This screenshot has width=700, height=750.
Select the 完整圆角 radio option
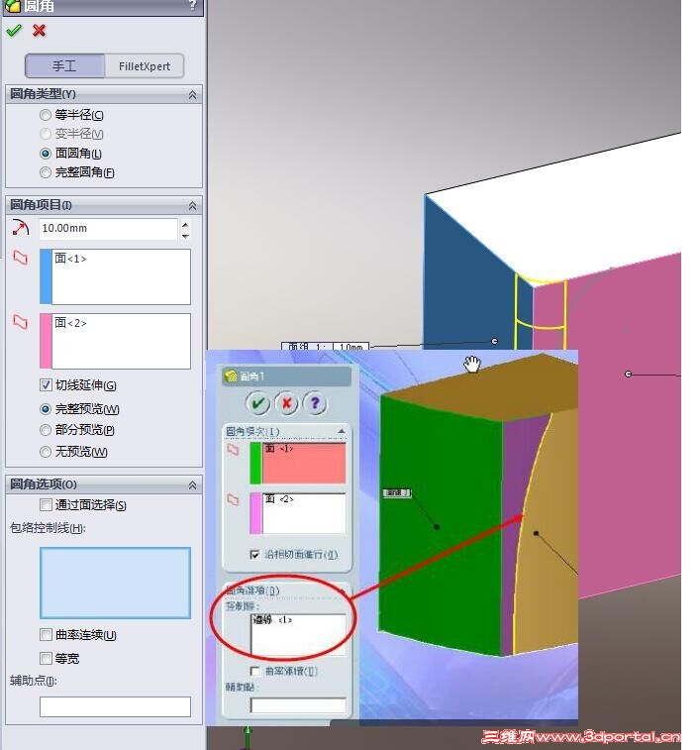pos(46,172)
